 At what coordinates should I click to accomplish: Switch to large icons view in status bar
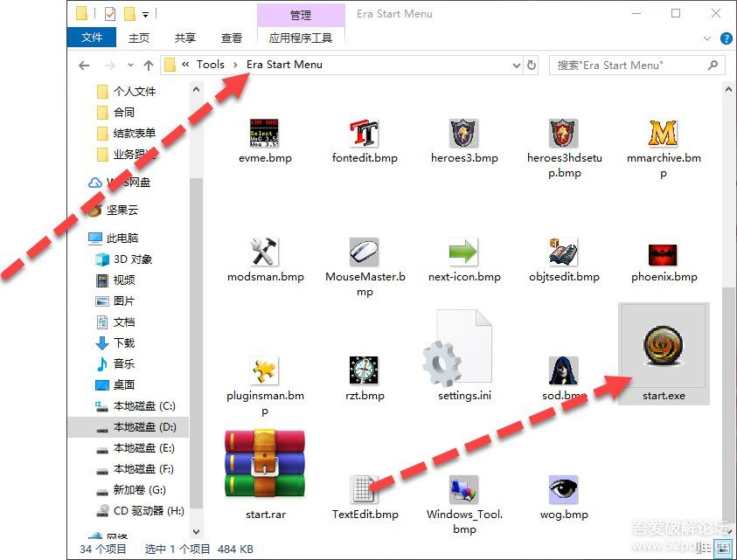pyautogui.click(x=722, y=549)
